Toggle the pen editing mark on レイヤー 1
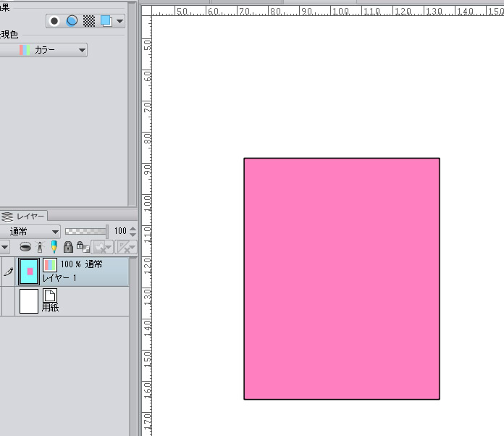This screenshot has height=436, width=504. tap(9, 272)
